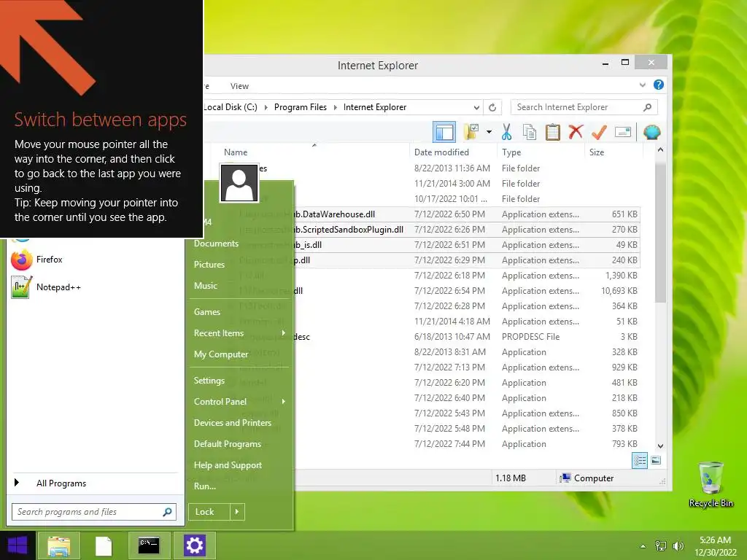This screenshot has width=747, height=560.
Task: Click the Copy documents icon
Action: coord(530,132)
